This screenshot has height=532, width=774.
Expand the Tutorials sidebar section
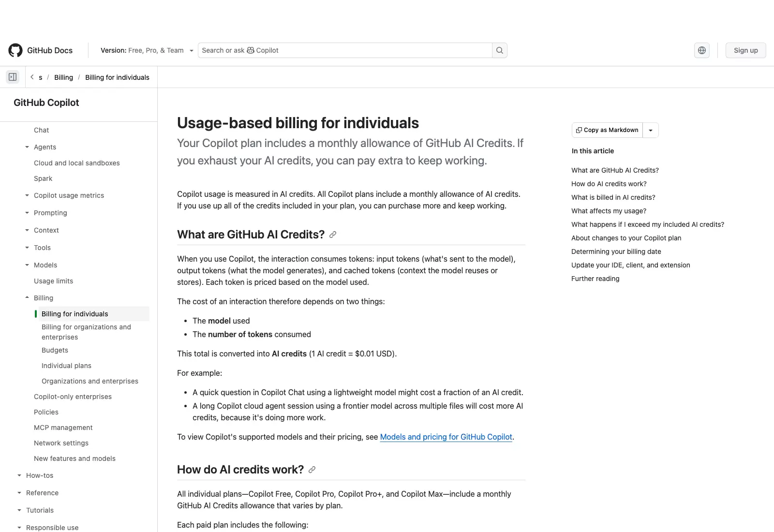(19, 510)
